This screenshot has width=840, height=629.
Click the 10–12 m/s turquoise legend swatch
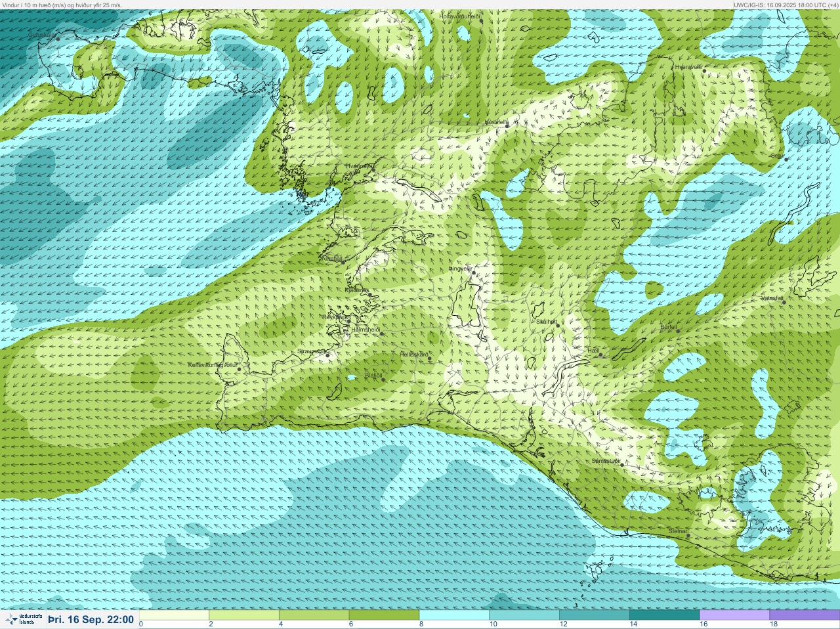(524, 615)
